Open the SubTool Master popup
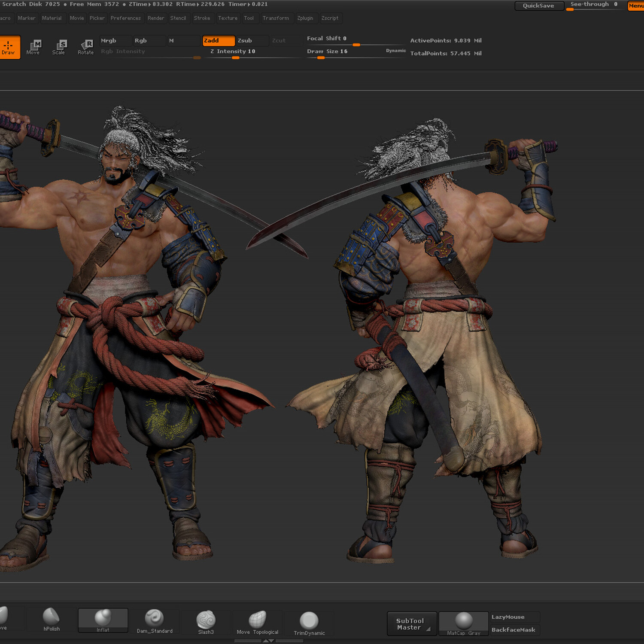 tap(411, 623)
